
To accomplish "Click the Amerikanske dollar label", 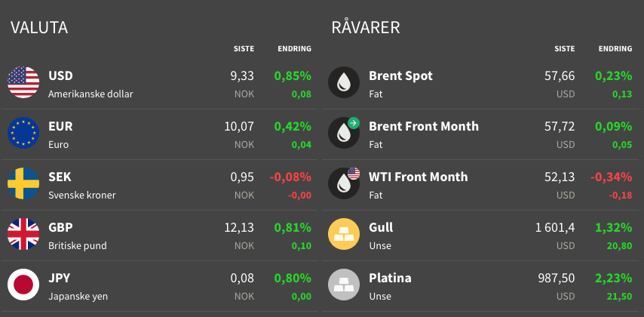I will tap(90, 94).
